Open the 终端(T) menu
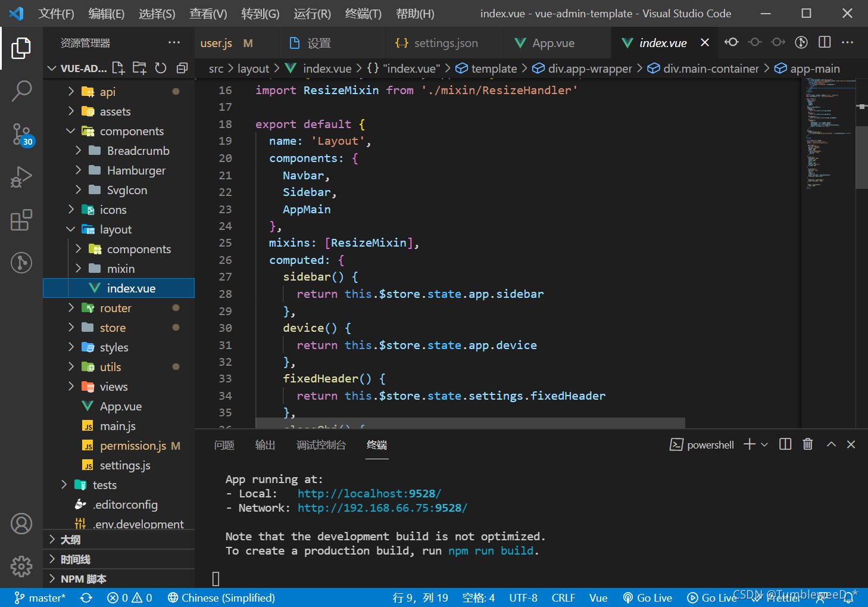Viewport: 868px width, 607px height. pos(363,13)
